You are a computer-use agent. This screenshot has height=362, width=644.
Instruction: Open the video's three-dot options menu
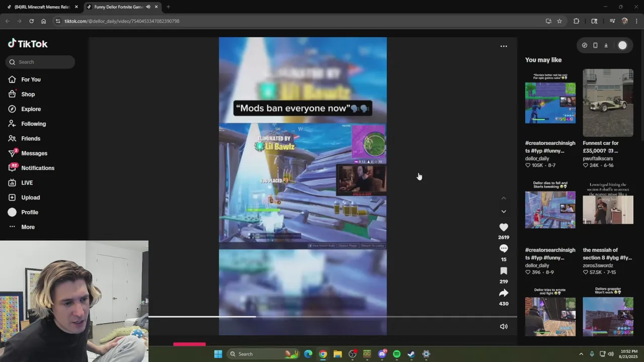[x=504, y=46]
